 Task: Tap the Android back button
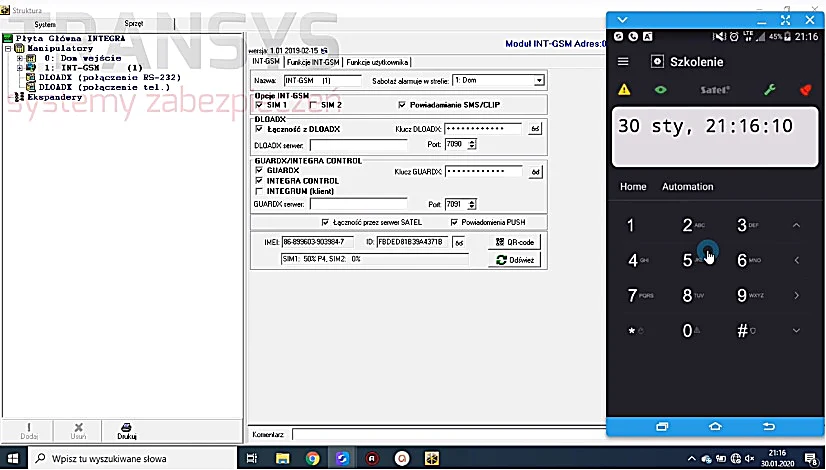[x=769, y=427]
